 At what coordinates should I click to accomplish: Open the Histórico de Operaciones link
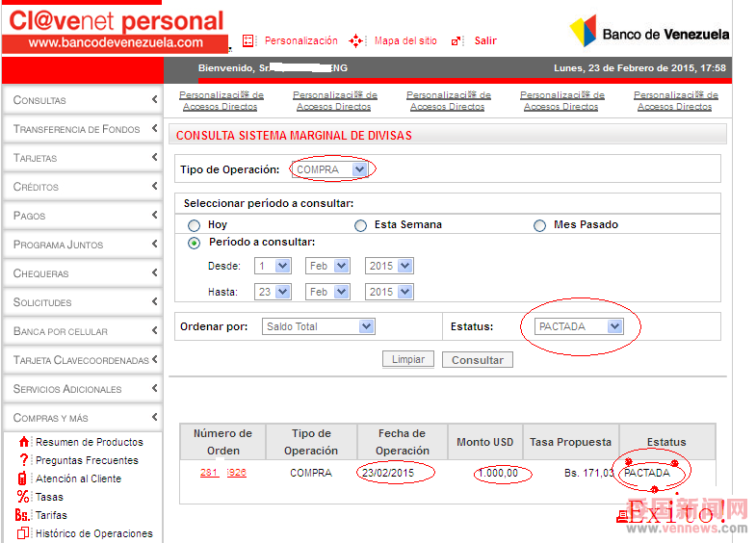94,533
